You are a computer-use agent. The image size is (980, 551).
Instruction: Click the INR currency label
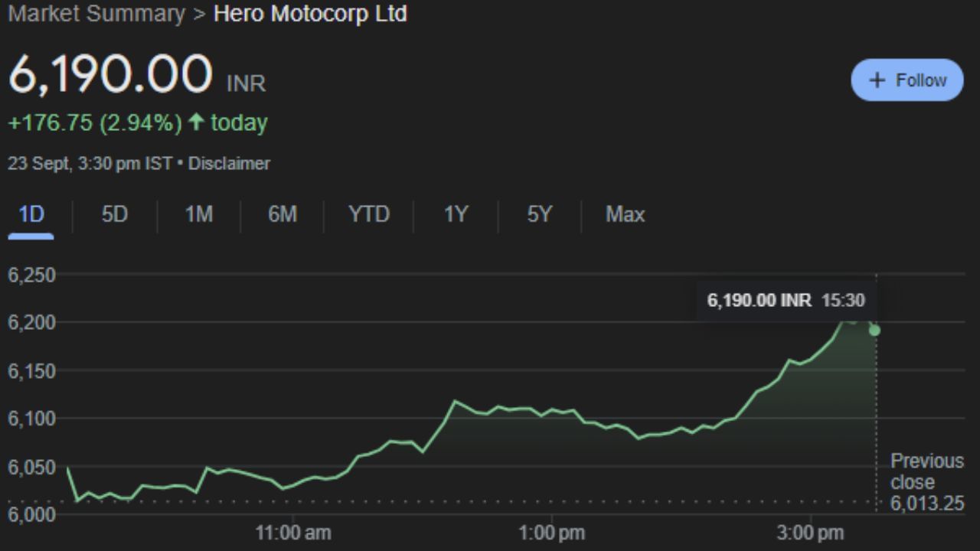coord(247,83)
